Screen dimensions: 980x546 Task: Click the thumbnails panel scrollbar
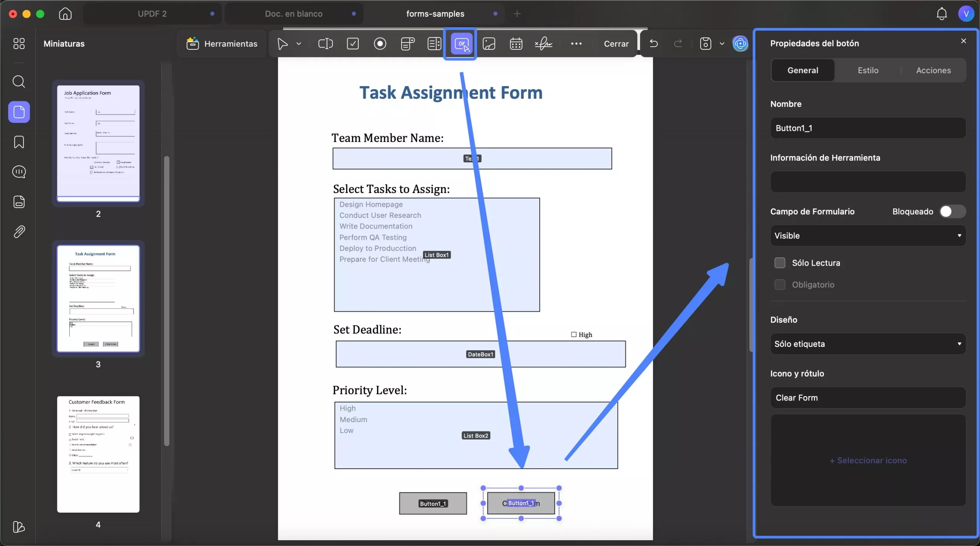(167, 301)
